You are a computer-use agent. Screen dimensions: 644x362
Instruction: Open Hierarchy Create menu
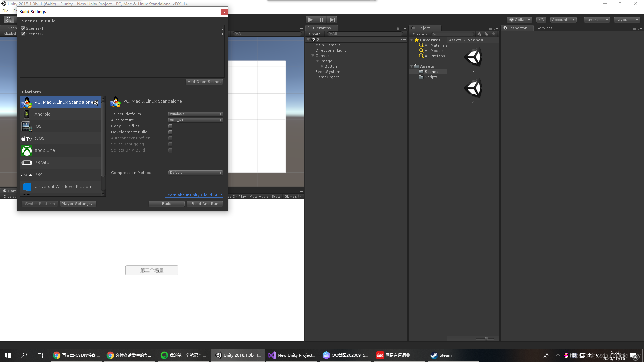[316, 34]
